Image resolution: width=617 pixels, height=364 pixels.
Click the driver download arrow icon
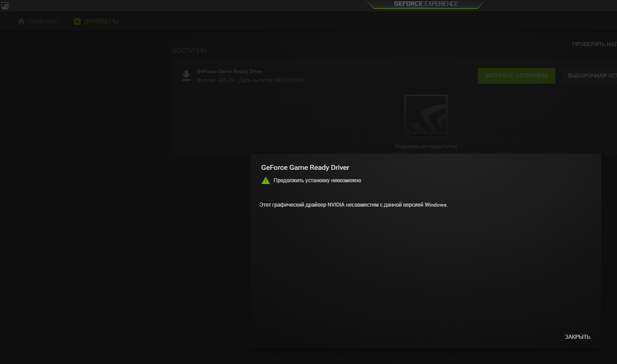[186, 75]
